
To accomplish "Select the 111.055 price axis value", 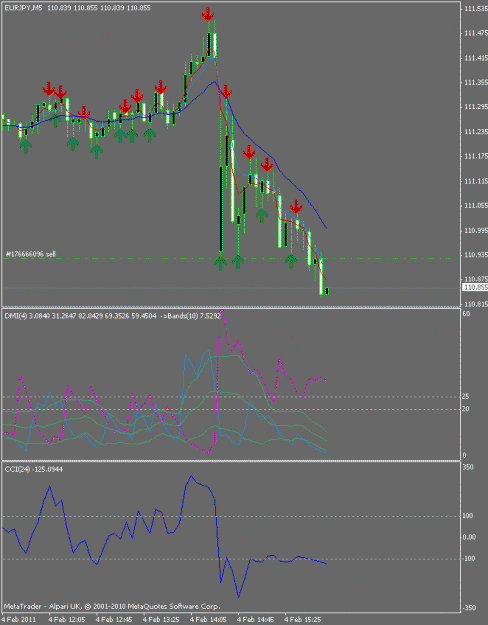I will click(476, 205).
